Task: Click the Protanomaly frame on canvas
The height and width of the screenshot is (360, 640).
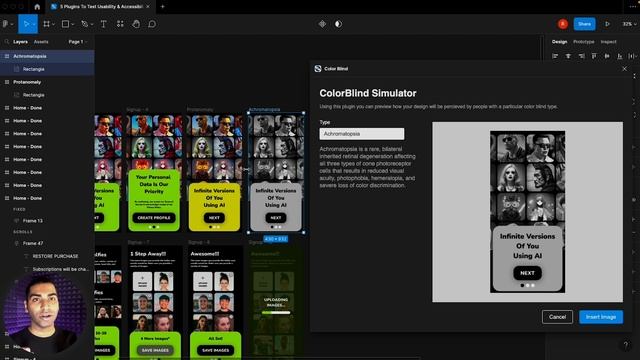Action: click(x=214, y=173)
